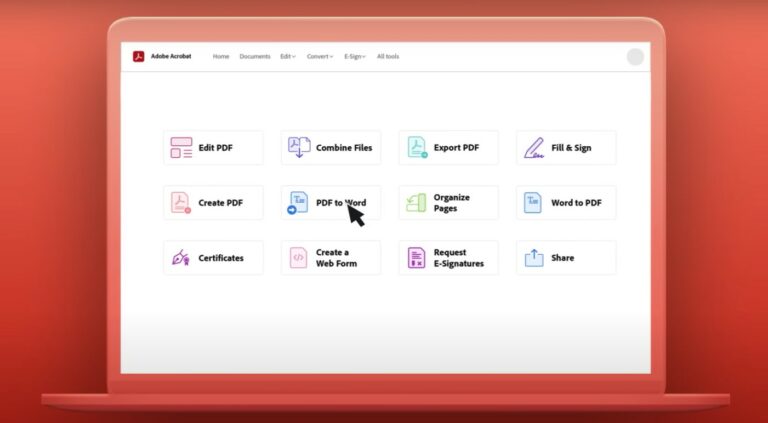Click the Word to PDF icon

tap(534, 203)
